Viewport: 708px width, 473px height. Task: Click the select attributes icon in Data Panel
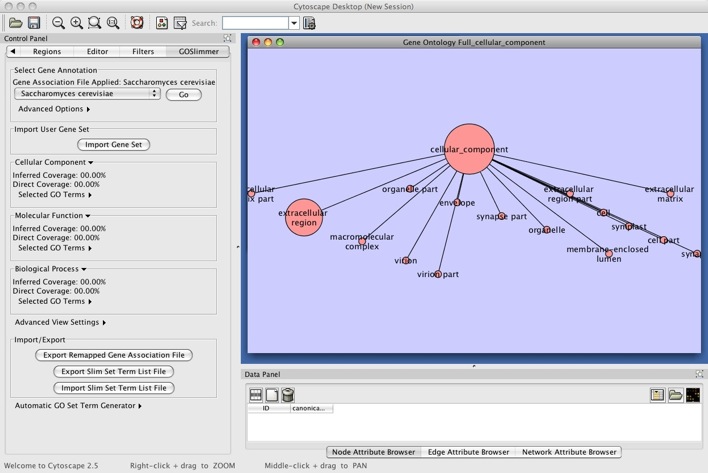point(256,395)
